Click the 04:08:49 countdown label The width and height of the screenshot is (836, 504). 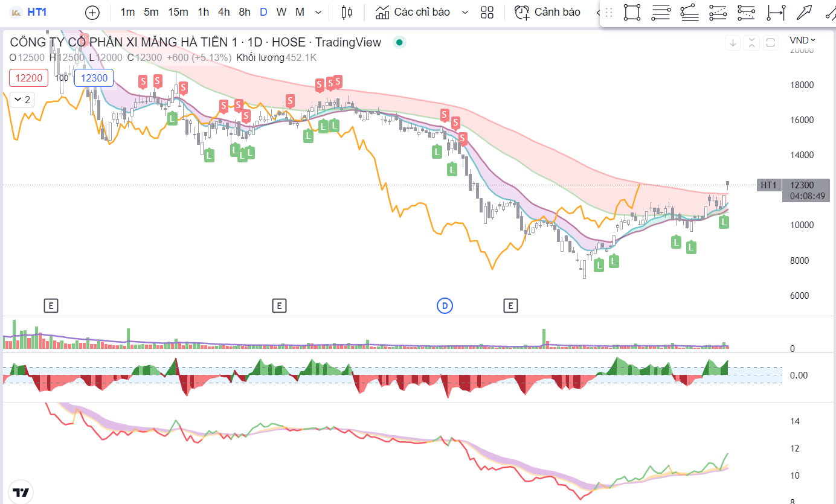806,196
